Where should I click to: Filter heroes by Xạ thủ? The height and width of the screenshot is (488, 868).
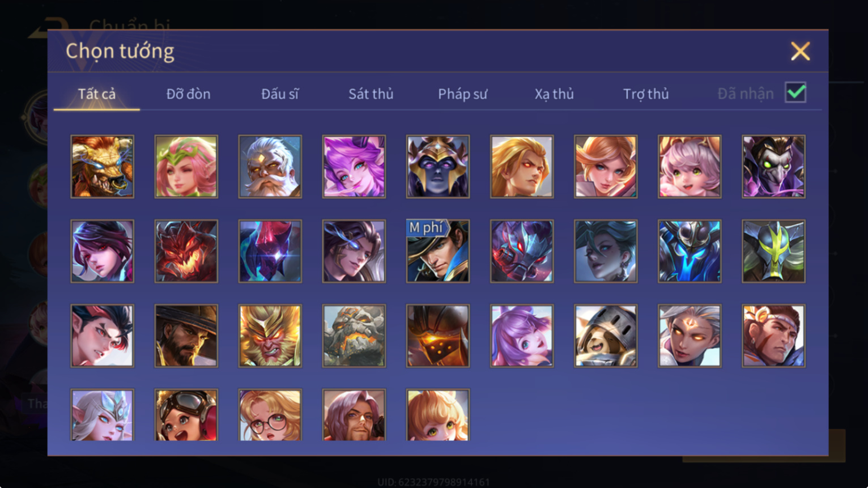554,94
